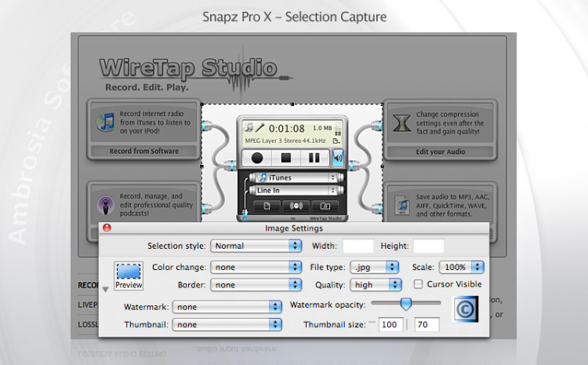Screen dimensions: 588x365
Task: Open the Thumbnail dropdown
Action: pos(227,325)
